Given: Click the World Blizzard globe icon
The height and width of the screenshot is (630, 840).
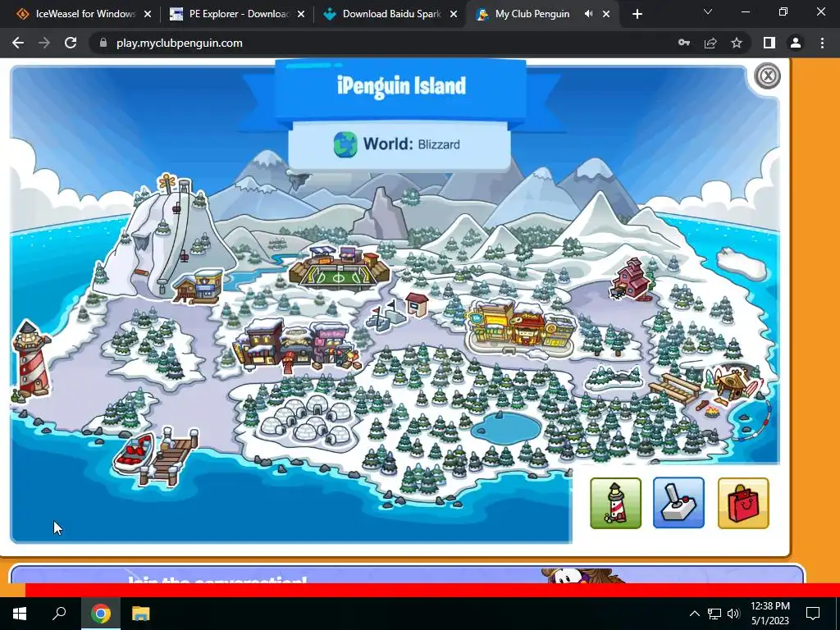Looking at the screenshot, I should pos(345,144).
